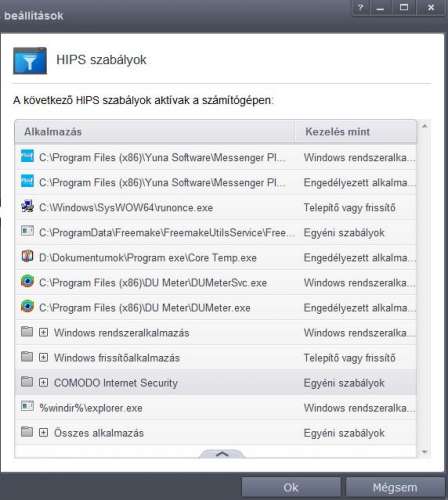Click the COMODO Internet Security folder icon
Screen dimensions: 448x500
click(x=27, y=381)
